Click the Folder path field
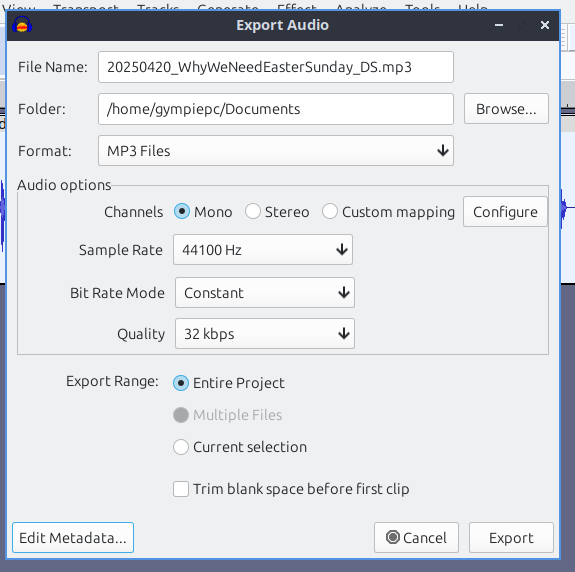This screenshot has width=575, height=572. (x=276, y=109)
